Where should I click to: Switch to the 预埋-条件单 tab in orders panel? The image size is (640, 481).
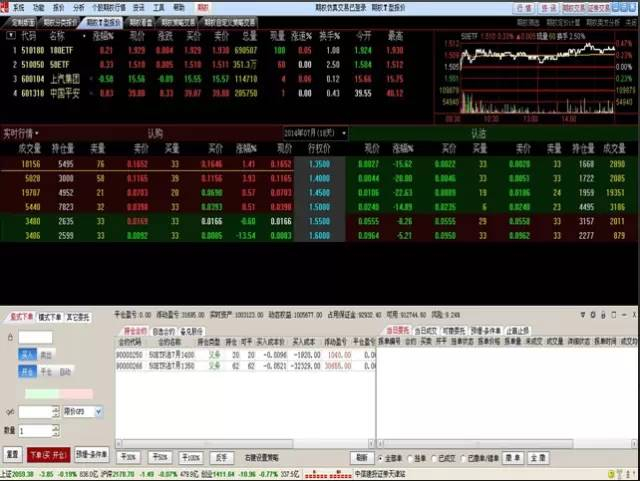point(486,331)
